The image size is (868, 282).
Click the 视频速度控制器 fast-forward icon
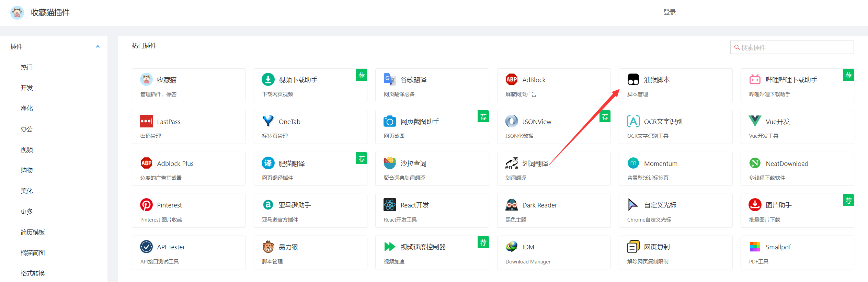coord(390,247)
